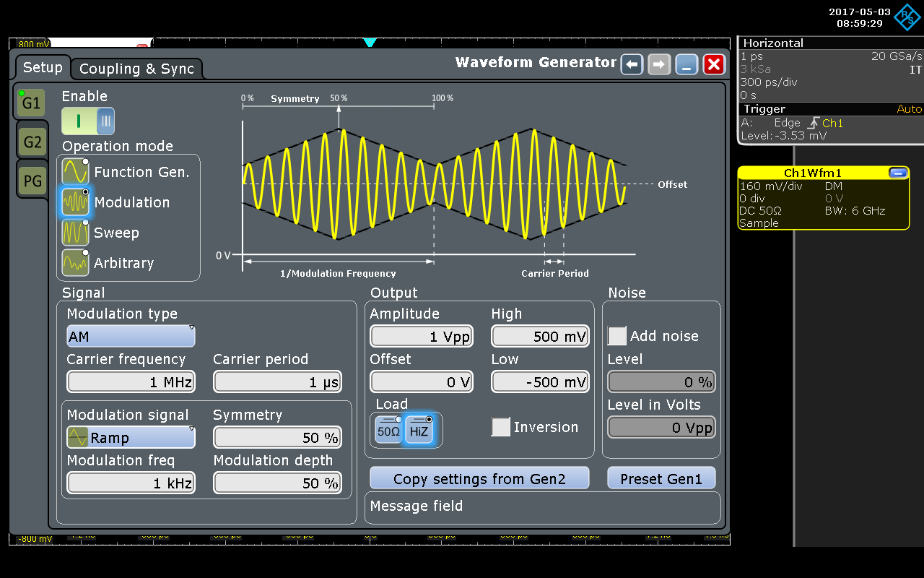The width and height of the screenshot is (924, 578).
Task: Open the PG pattern generator side tab
Action: 32,181
